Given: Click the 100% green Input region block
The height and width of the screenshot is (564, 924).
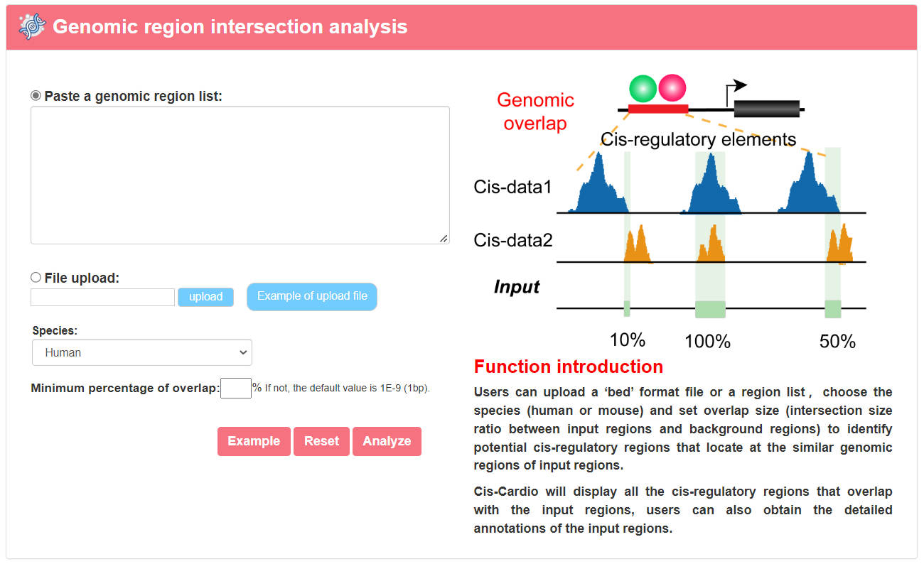Looking at the screenshot, I should (710, 309).
